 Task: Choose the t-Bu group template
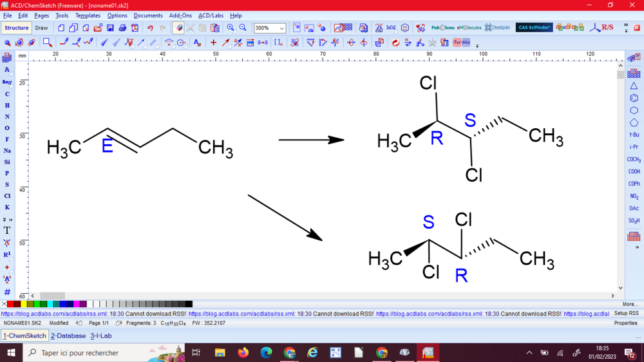point(634,135)
